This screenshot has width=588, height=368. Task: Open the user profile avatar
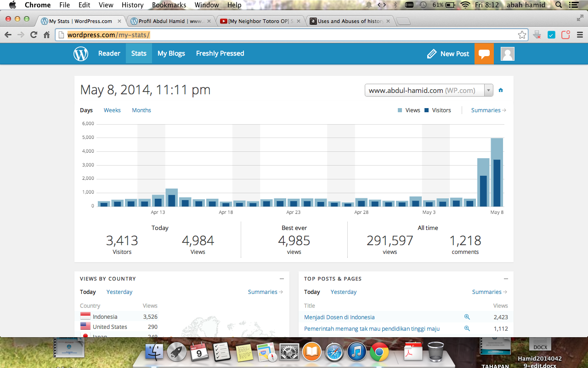point(507,54)
